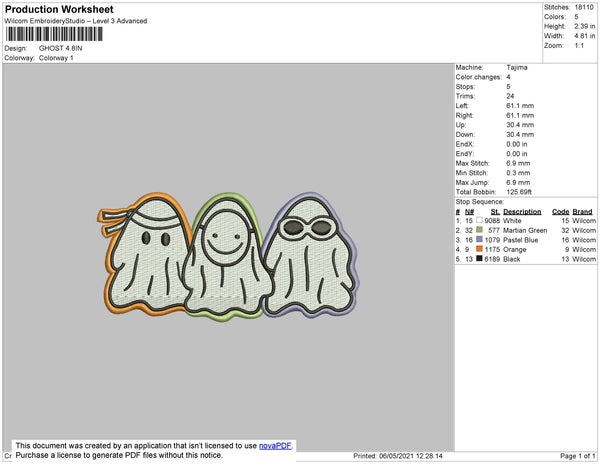600x464 pixels.
Task: Pick the Orange color swatch
Action: coord(480,249)
